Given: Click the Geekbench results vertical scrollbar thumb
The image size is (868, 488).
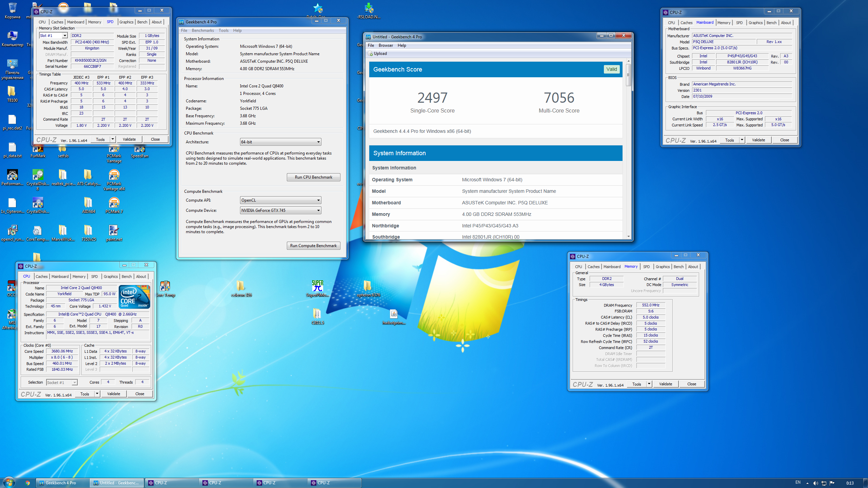Looking at the screenshot, I should point(628,75).
